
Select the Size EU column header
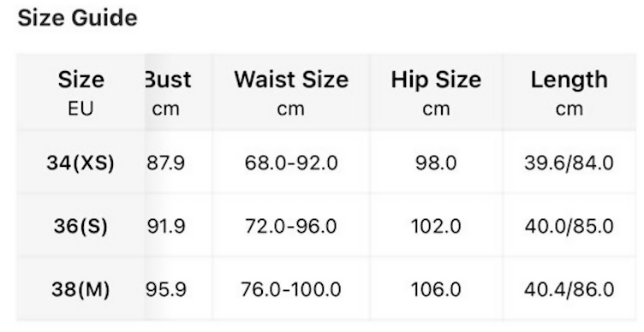click(x=80, y=92)
